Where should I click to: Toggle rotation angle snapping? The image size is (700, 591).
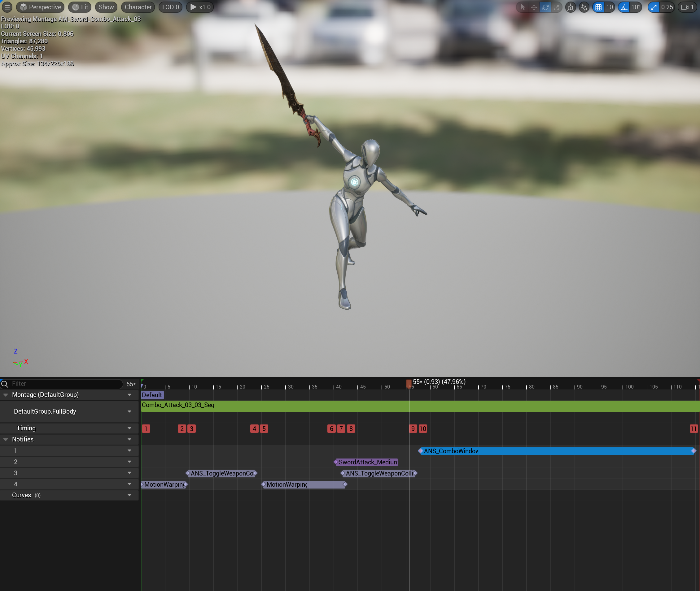coord(624,7)
